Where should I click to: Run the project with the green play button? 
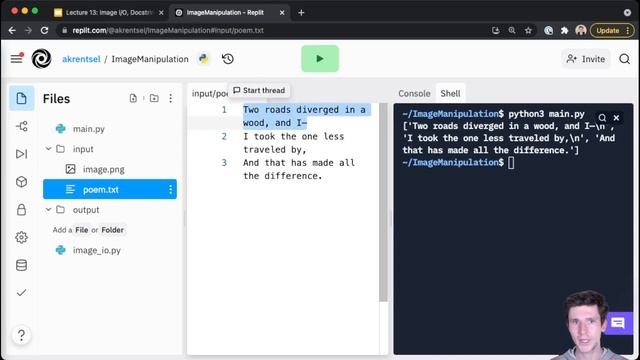point(320,59)
